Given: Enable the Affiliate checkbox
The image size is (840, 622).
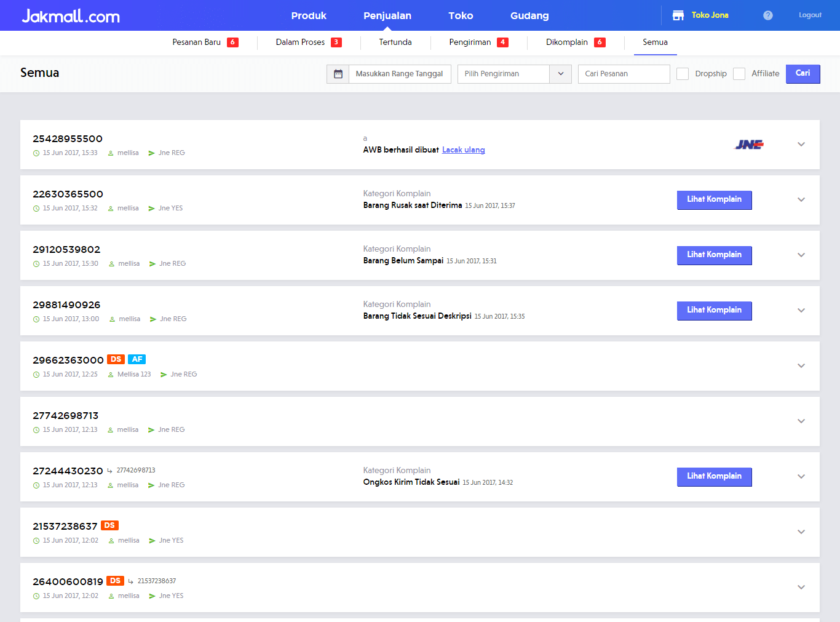Looking at the screenshot, I should pos(739,74).
